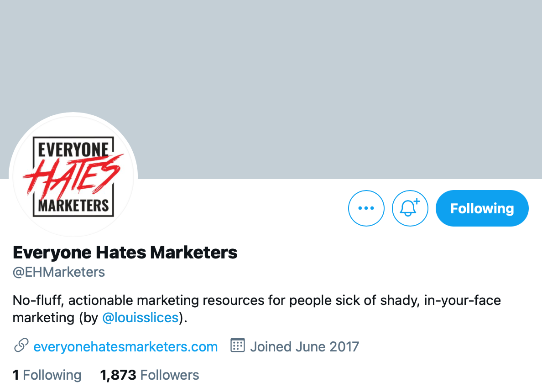Visit the @louisslices mention in bio
Viewport: 542px width, 392px height.
point(141,317)
